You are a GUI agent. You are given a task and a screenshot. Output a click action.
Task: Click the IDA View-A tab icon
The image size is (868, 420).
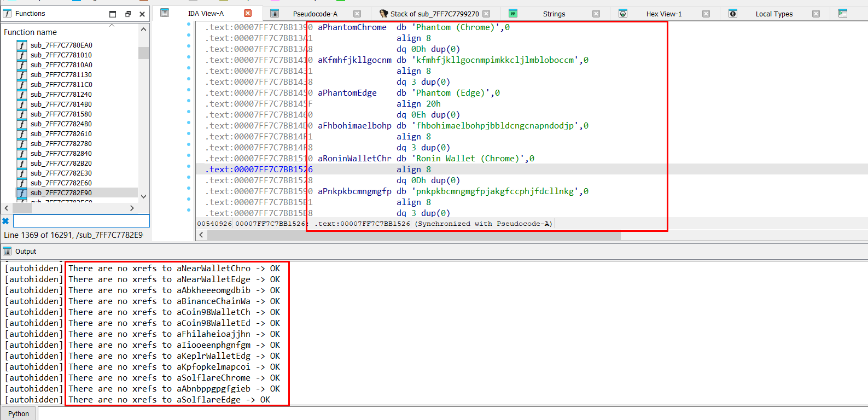165,13
